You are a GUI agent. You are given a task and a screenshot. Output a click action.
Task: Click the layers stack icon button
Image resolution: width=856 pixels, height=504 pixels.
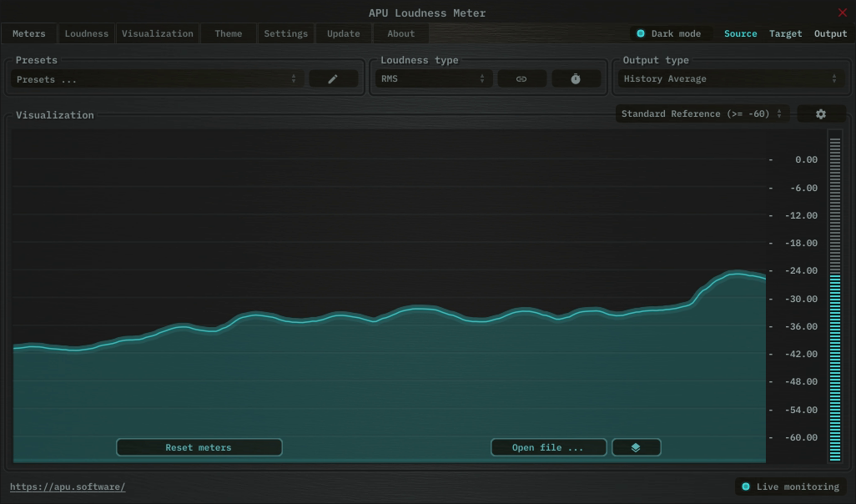[636, 447]
